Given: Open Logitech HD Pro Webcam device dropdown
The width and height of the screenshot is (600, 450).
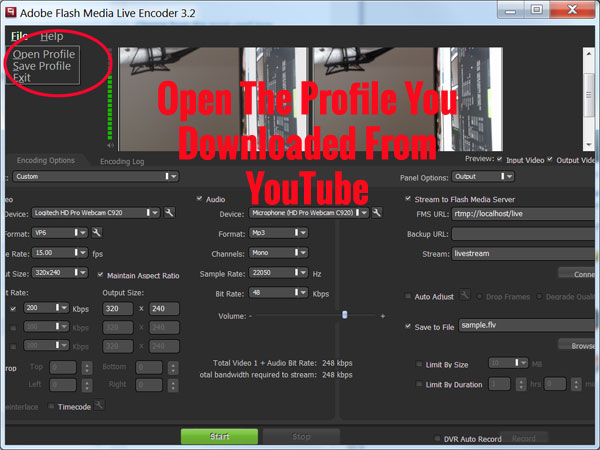Looking at the screenshot, I should [x=95, y=213].
